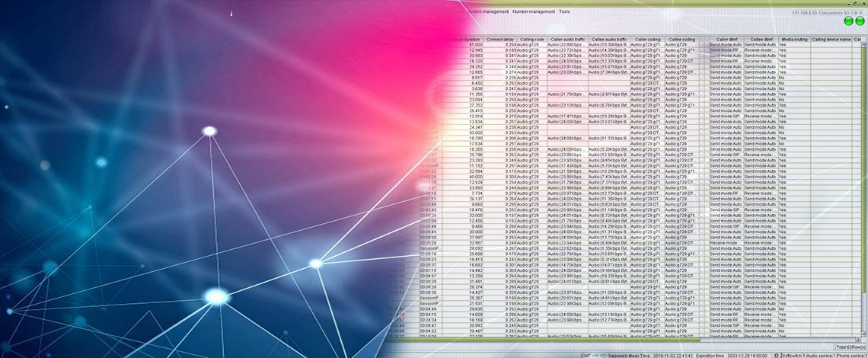Screen dimensions: 868x358
Task: Sort by the Calling code column header
Action: point(532,40)
